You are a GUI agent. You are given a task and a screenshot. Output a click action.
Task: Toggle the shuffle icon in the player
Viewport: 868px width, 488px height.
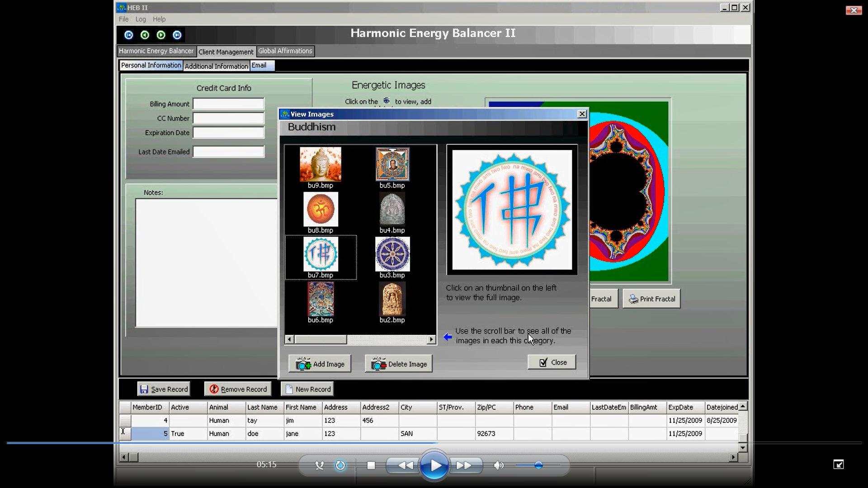point(320,465)
